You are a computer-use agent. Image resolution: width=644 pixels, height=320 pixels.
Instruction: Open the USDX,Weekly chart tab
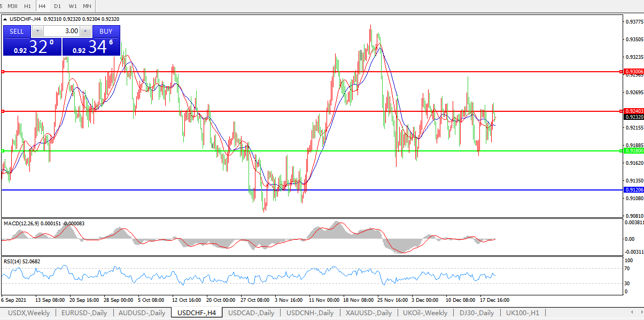(x=28, y=313)
